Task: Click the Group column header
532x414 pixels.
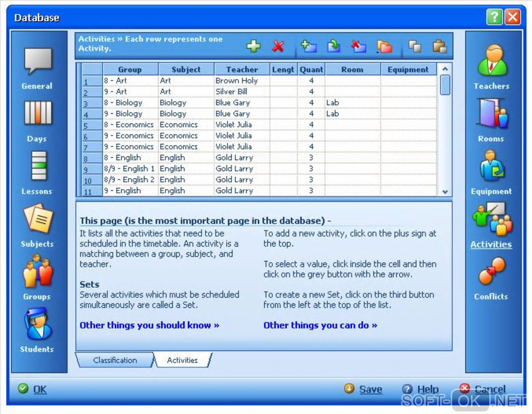Action: (x=130, y=69)
